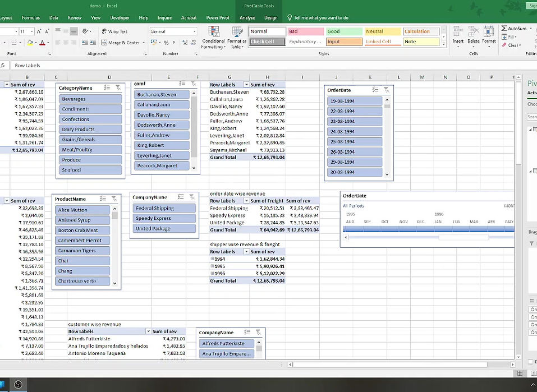Toggle Davolio,Nancy in the cnmf slicer
The image size is (537, 392).
tap(162, 115)
